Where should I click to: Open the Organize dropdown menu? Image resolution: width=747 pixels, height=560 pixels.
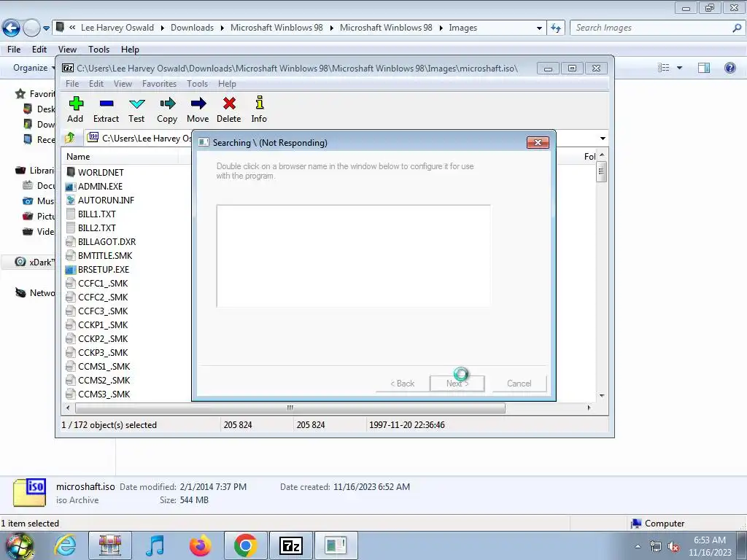tap(32, 68)
